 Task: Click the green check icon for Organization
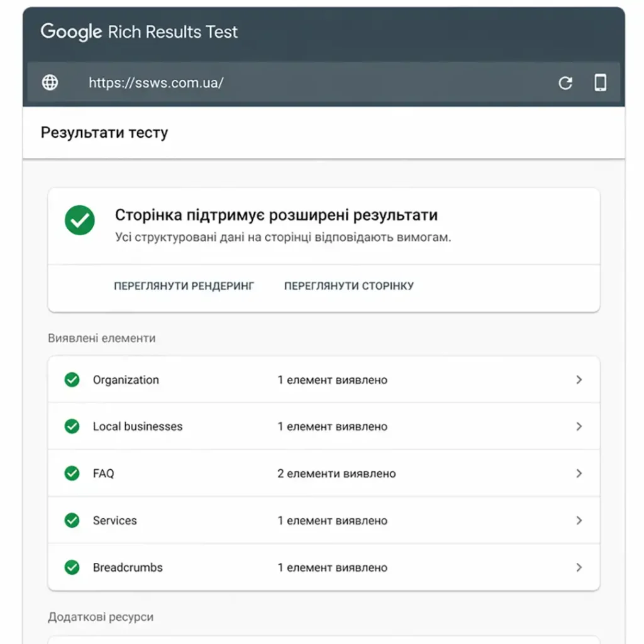[72, 379]
